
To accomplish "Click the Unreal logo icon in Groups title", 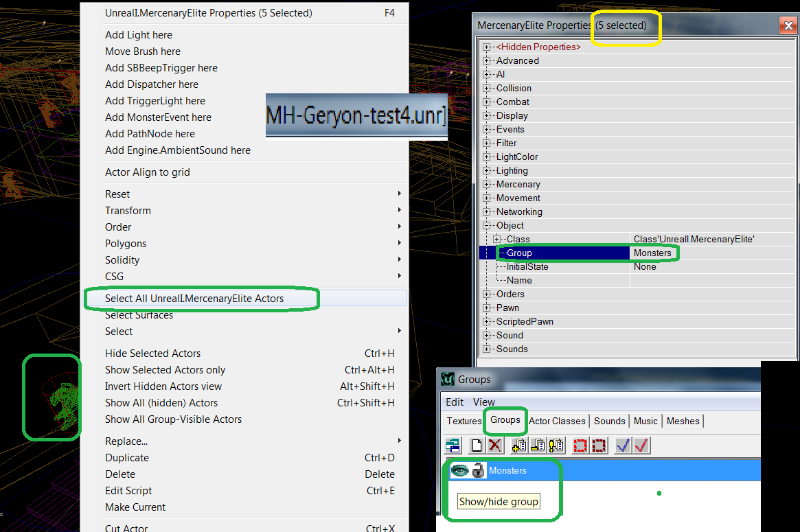I will click(x=448, y=379).
